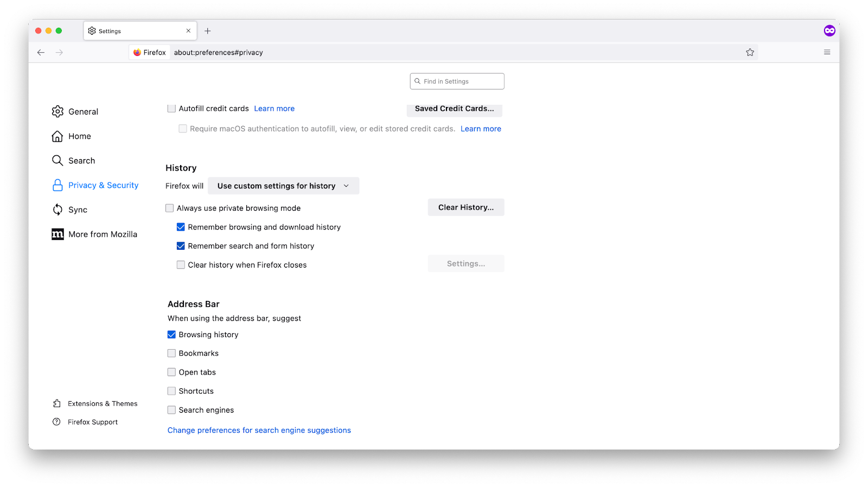Open a new tab with the plus button
Image resolution: width=868 pixels, height=487 pixels.
pyautogui.click(x=207, y=31)
